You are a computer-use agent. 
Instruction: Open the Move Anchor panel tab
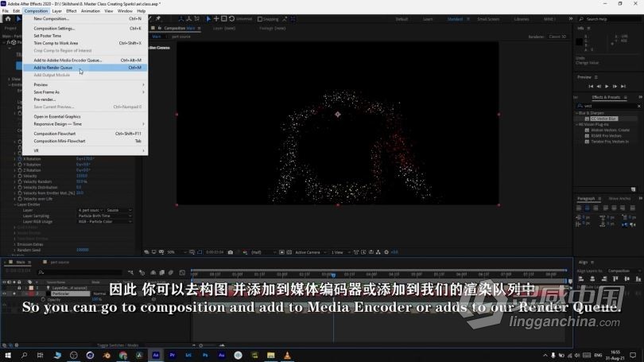pos(619,198)
